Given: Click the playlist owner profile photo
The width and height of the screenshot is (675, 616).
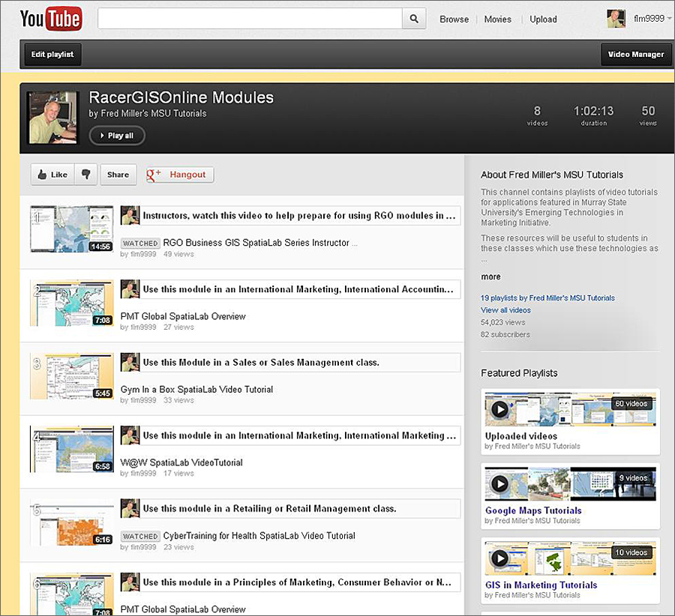Looking at the screenshot, I should [x=52, y=118].
